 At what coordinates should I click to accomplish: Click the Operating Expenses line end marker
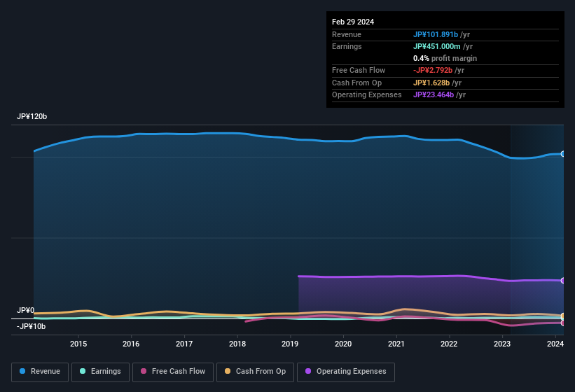coord(563,281)
